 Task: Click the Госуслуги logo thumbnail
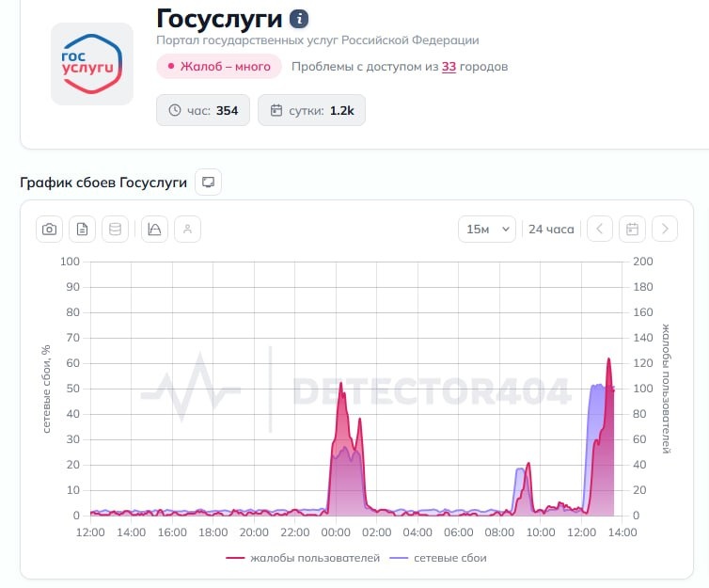pyautogui.click(x=92, y=64)
